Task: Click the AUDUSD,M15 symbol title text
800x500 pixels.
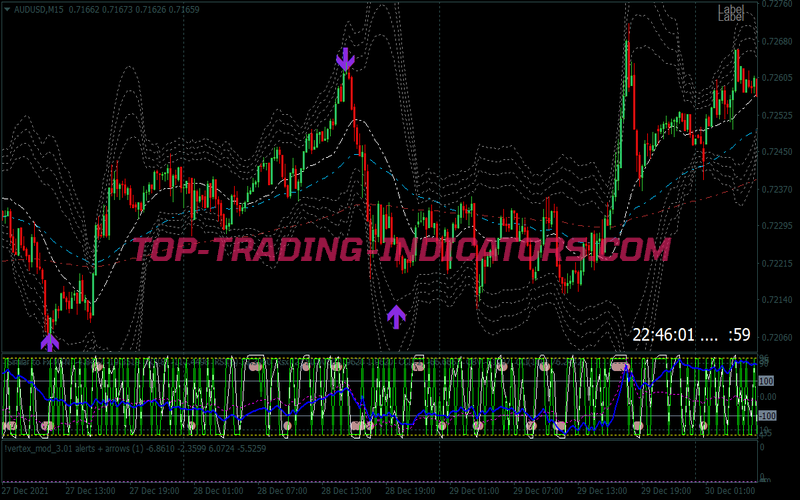Action: 39,9
